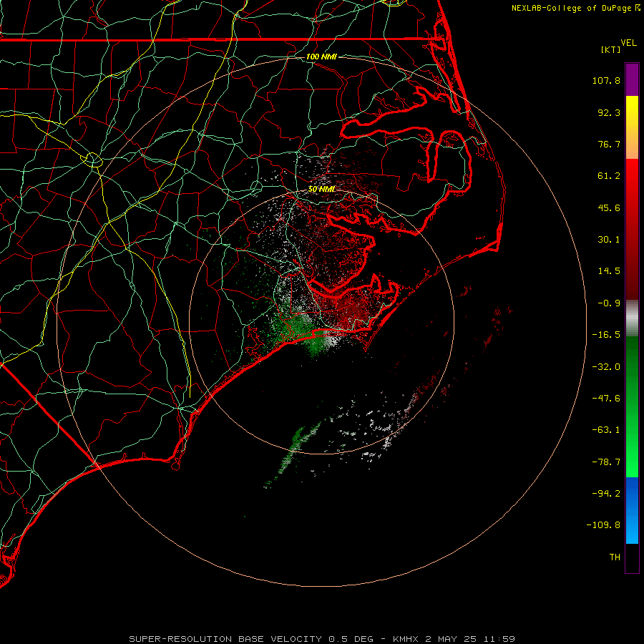Viewport: 644px width, 644px height.
Task: Click the green segment of velocity color bar
Action: (x=632, y=406)
